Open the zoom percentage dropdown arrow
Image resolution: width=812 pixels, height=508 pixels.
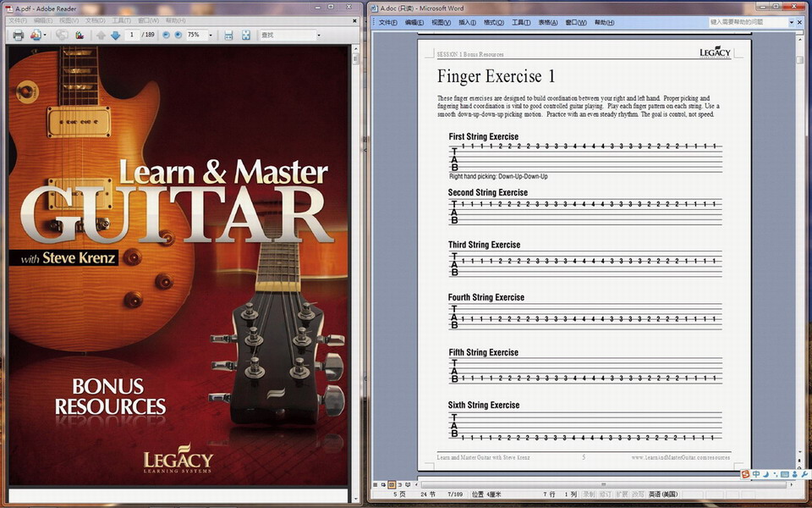pos(211,36)
